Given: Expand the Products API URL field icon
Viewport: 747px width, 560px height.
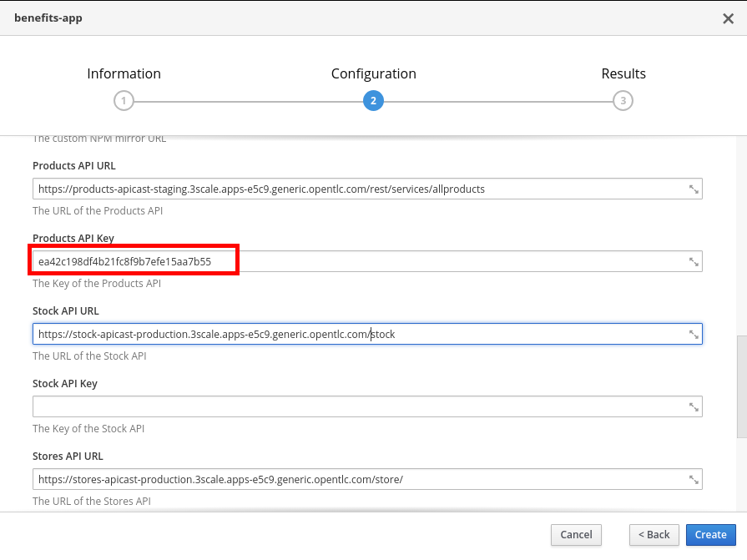Looking at the screenshot, I should tap(693, 189).
